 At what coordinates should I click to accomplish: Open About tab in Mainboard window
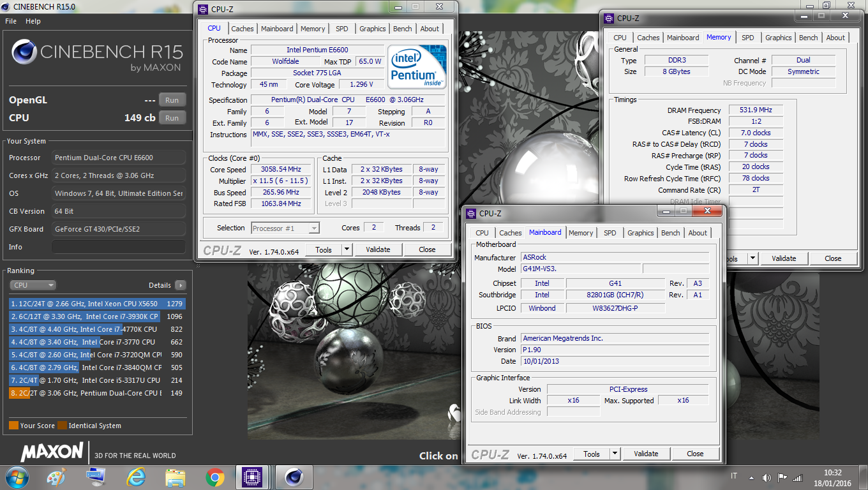tap(698, 233)
